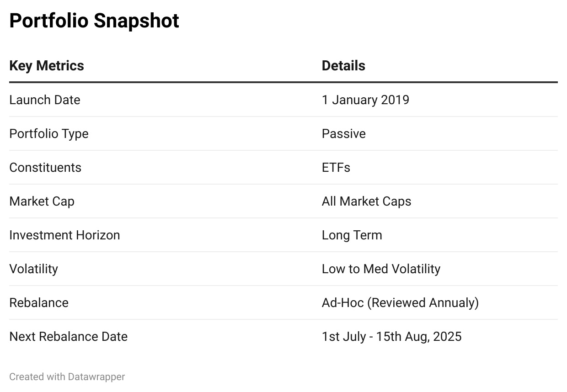Viewport: 567px width, 392px height.
Task: Select the Constituents row label
Action: tap(45, 167)
